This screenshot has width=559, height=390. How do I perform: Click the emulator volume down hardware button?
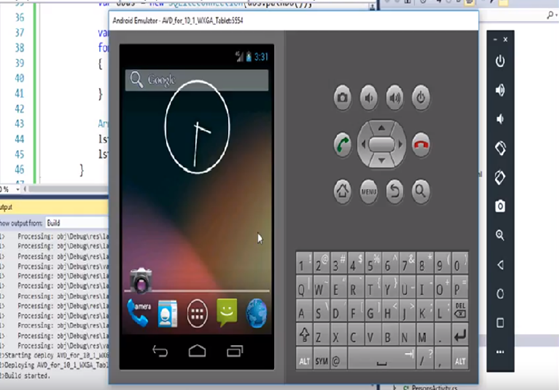click(369, 97)
